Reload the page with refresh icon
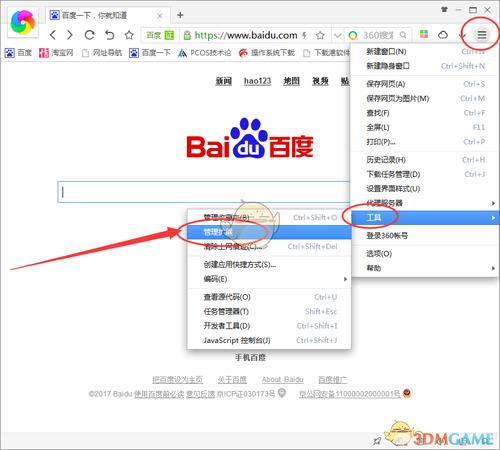Image resolution: width=500 pixels, height=450 pixels. 89,35
